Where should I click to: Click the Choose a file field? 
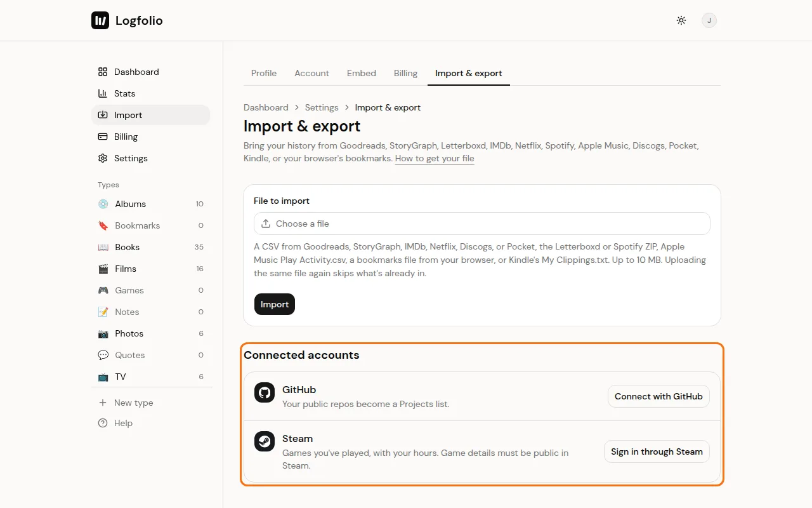482,224
